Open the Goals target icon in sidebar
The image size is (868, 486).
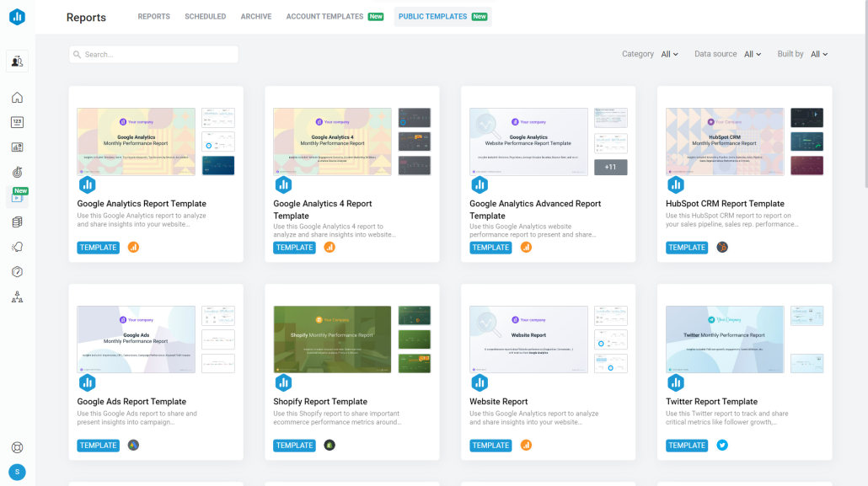[17, 172]
